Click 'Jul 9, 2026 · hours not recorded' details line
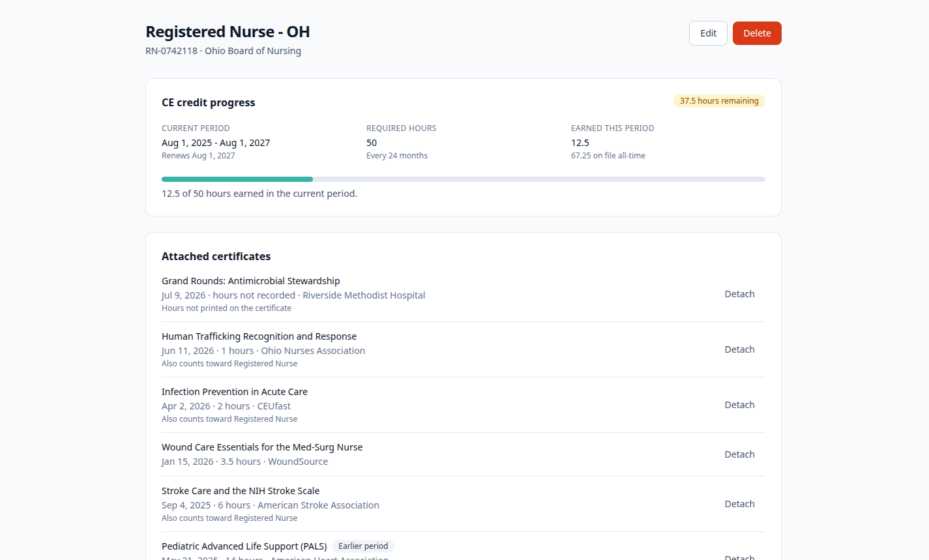The width and height of the screenshot is (929, 560). point(293,295)
